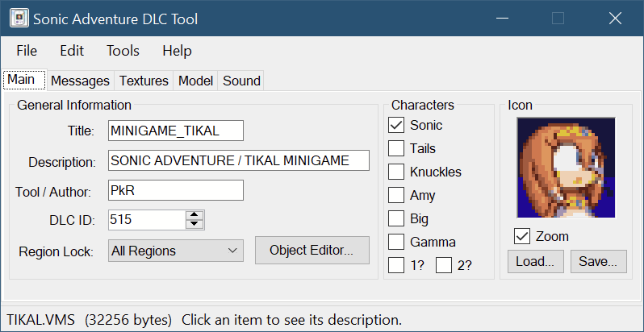
Task: Open the Help menu
Action: click(177, 51)
